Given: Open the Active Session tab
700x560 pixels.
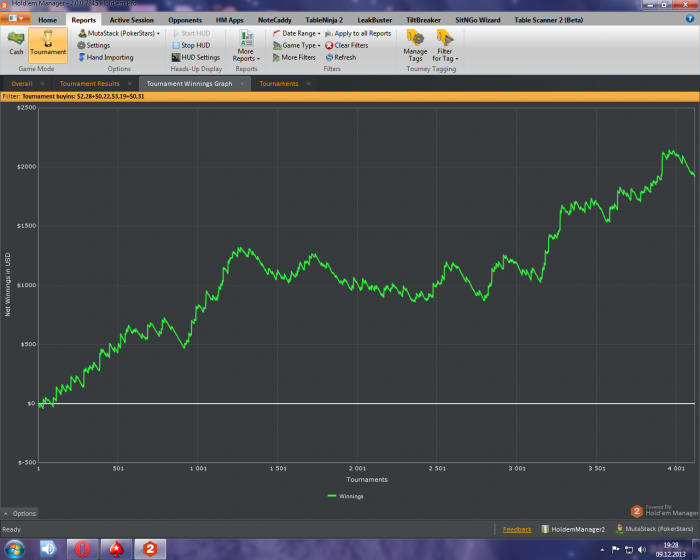Looking at the screenshot, I should click(x=132, y=20).
